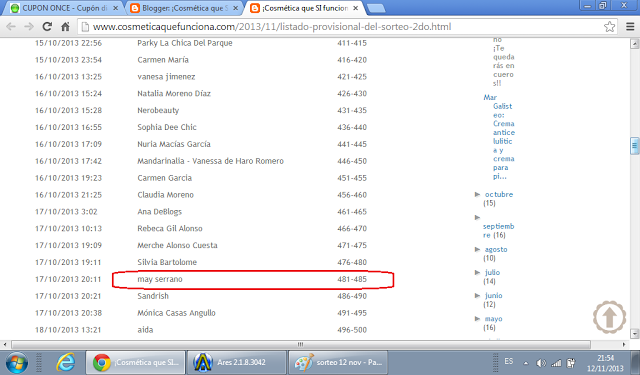Click the number range '411-415'
The width and height of the screenshot is (640, 375).
coord(352,43)
